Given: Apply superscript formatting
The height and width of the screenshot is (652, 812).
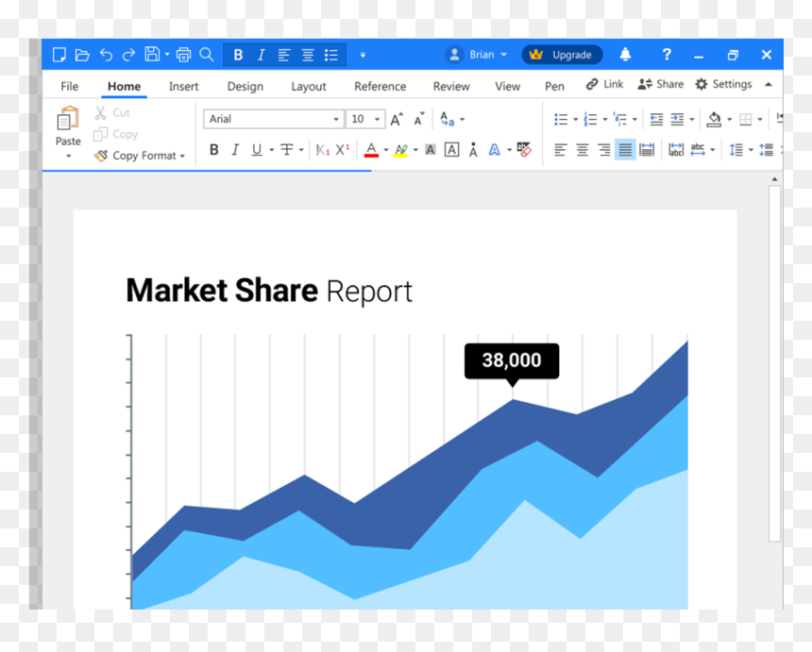Looking at the screenshot, I should click(343, 150).
